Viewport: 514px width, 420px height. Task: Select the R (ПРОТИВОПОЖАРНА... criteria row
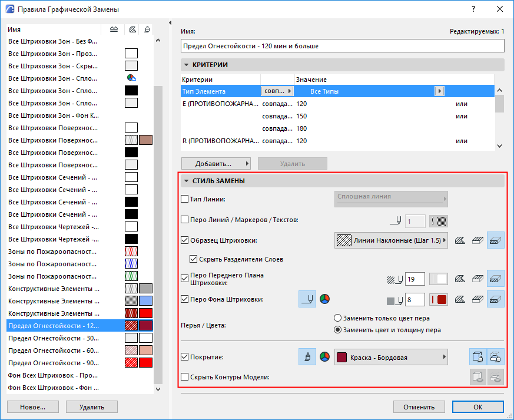pyautogui.click(x=337, y=141)
